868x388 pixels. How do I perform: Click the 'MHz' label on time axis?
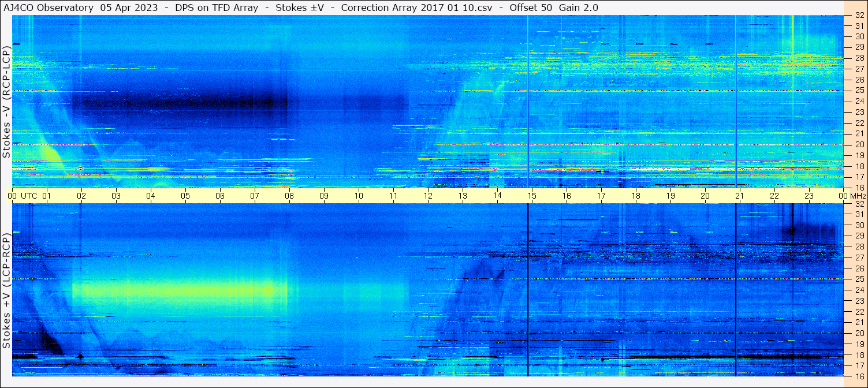[x=858, y=196]
